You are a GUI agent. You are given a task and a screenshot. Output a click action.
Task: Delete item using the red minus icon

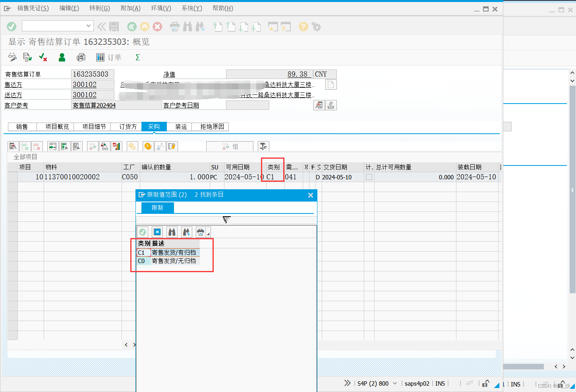(x=37, y=146)
